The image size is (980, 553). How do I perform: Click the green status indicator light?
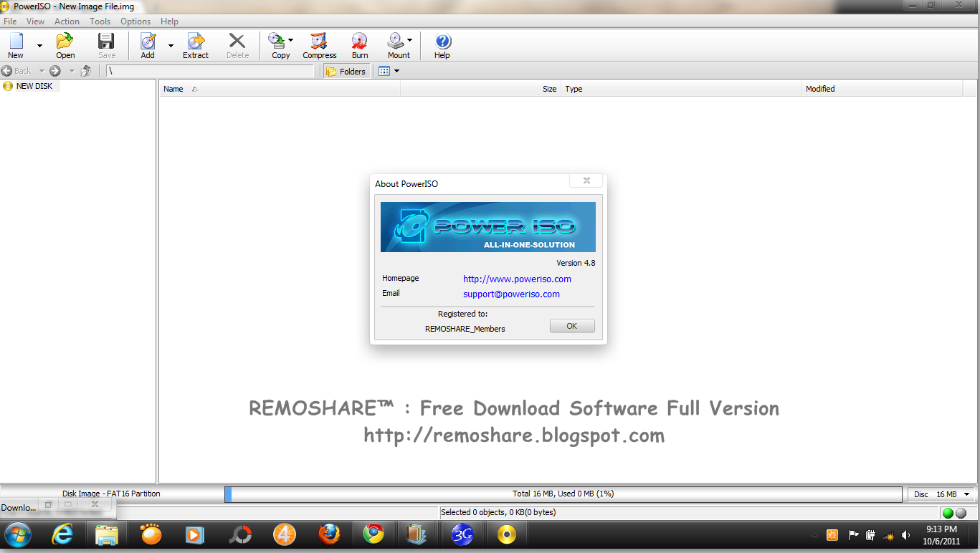tap(948, 513)
